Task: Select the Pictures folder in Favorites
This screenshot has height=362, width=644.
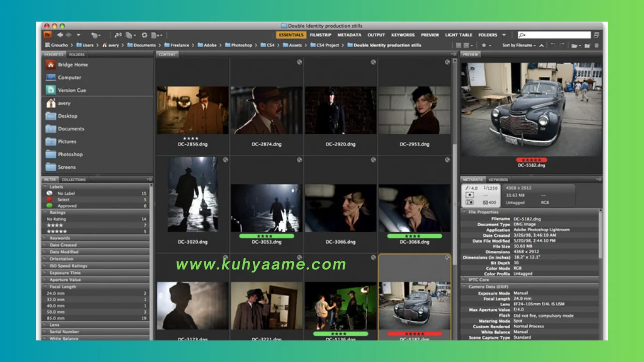Action: [x=61, y=142]
